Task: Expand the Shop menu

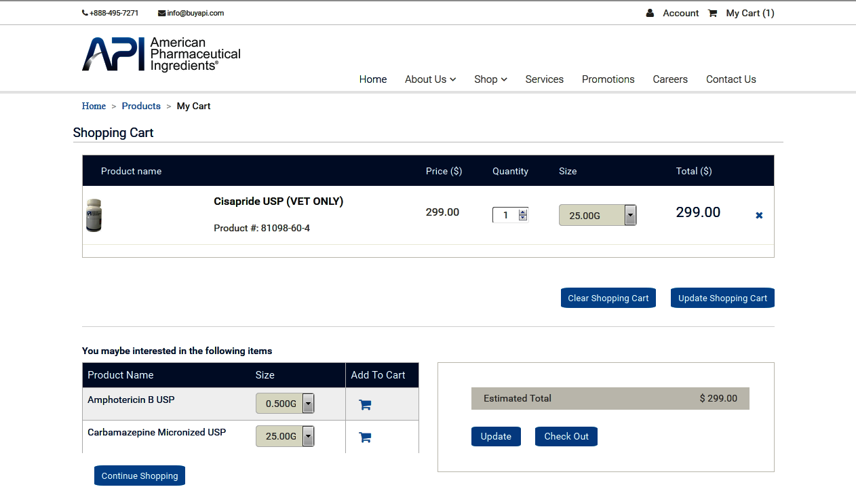Action: coord(491,79)
